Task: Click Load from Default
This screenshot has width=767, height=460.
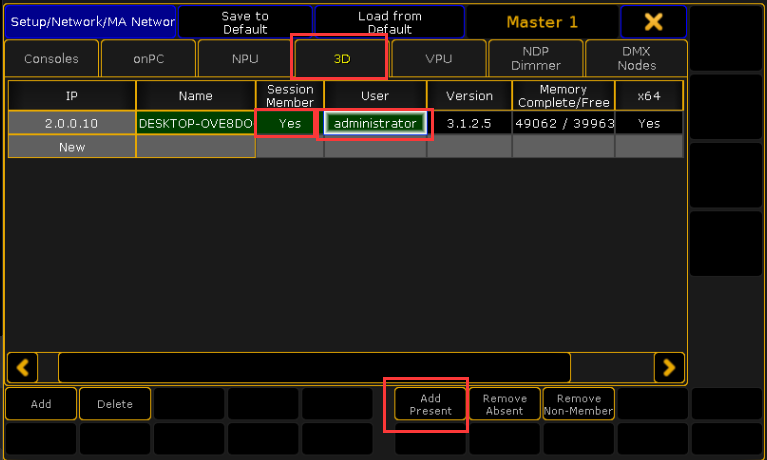Action: click(389, 22)
